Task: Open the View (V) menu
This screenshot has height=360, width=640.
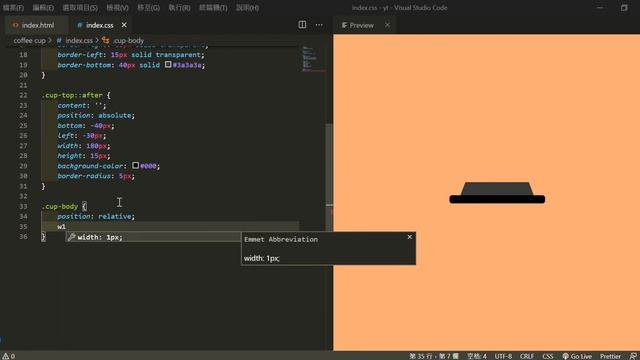Action: (117, 8)
